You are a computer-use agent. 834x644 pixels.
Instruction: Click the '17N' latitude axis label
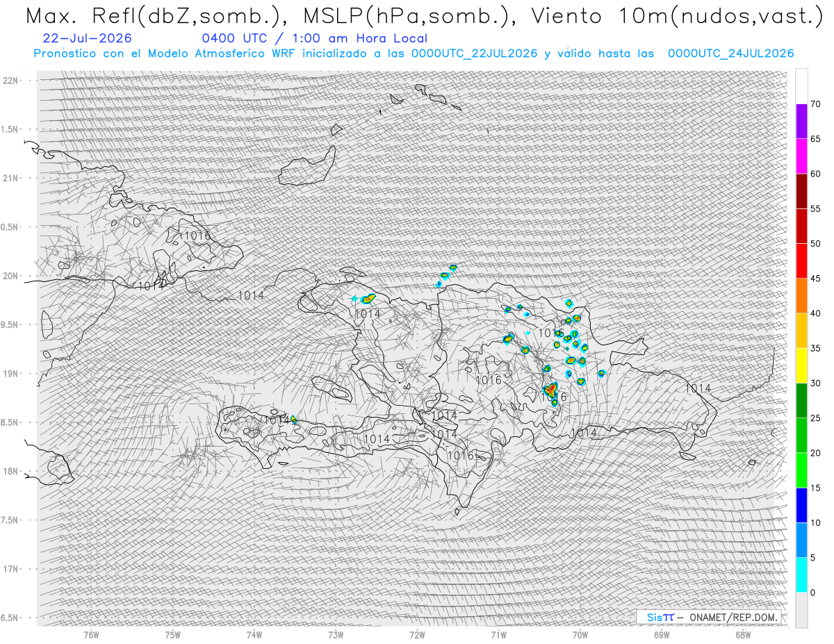(10, 569)
